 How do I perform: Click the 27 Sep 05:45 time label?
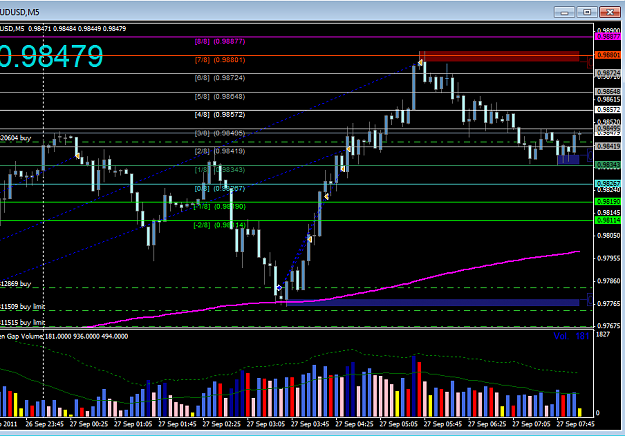442,424
